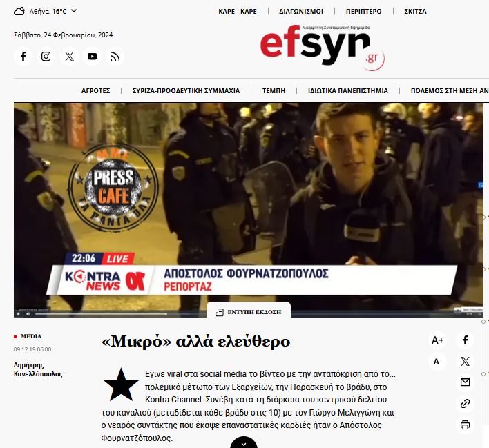Click the round down-arrow button below article
The width and height of the screenshot is (489, 448).
[244, 442]
